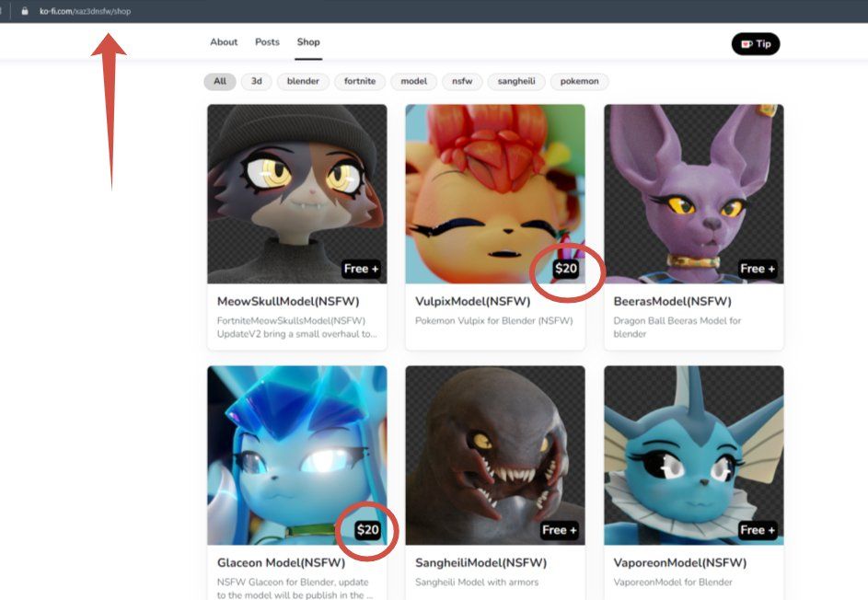Viewport: 868px width, 600px height.
Task: Click 'Pokemon Vulpix for Blender (NSFW)' description
Action: pyautogui.click(x=493, y=321)
